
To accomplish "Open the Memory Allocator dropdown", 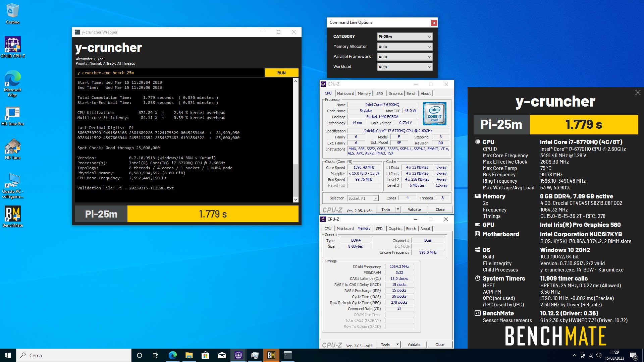I will tap(405, 47).
